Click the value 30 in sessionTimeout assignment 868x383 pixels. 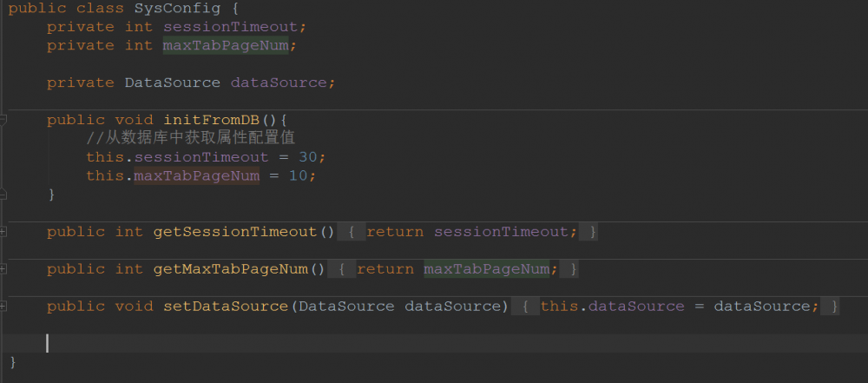(x=307, y=157)
